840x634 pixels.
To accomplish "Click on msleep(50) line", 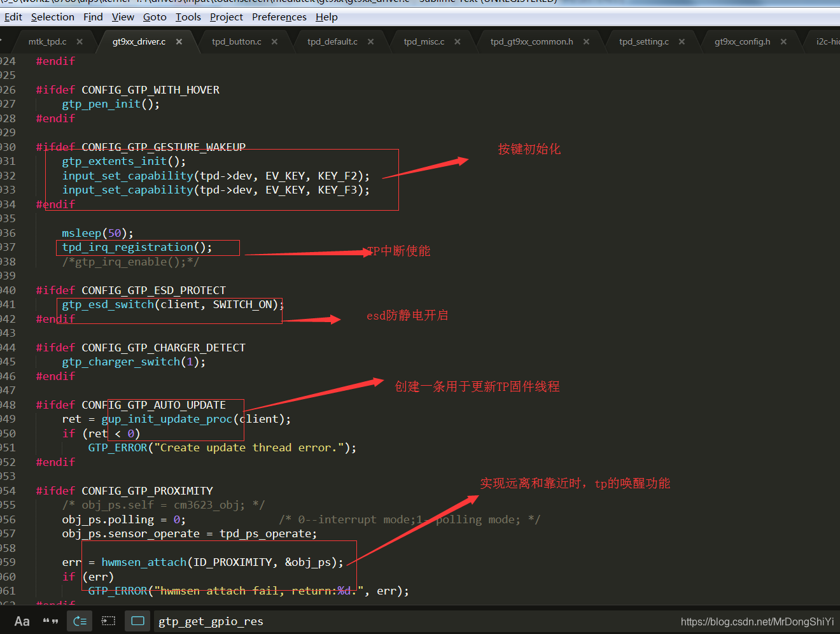I will point(98,233).
